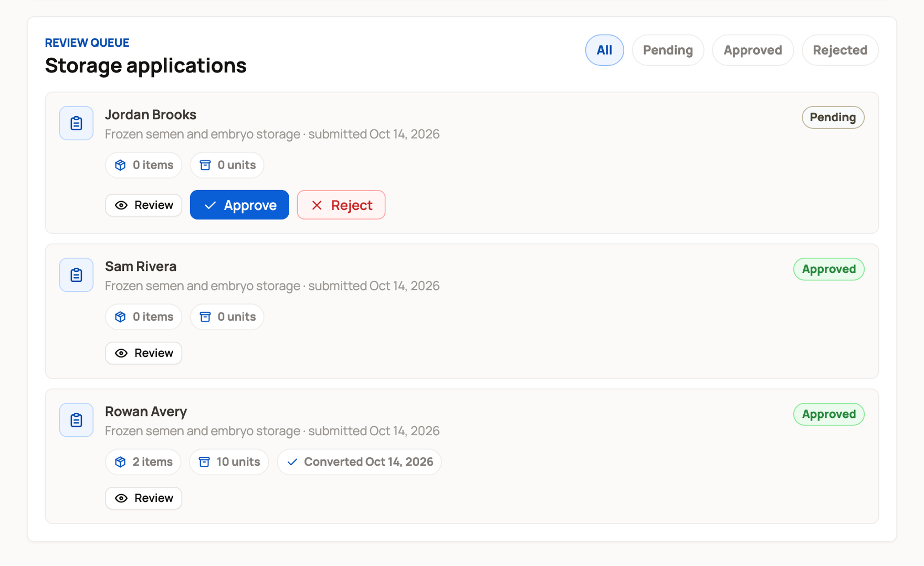Click the submission details under Rowan Avery
The height and width of the screenshot is (566, 924).
pyautogui.click(x=272, y=431)
